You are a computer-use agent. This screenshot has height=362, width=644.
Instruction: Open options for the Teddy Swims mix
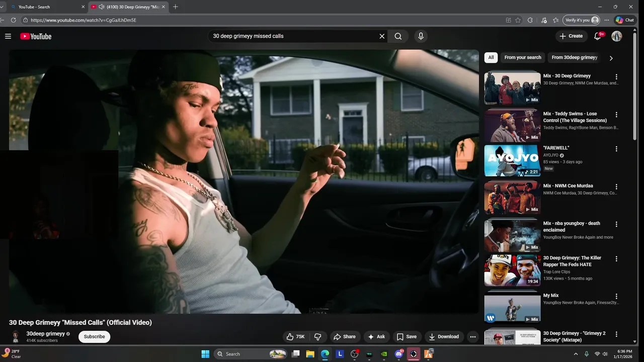[616, 115]
